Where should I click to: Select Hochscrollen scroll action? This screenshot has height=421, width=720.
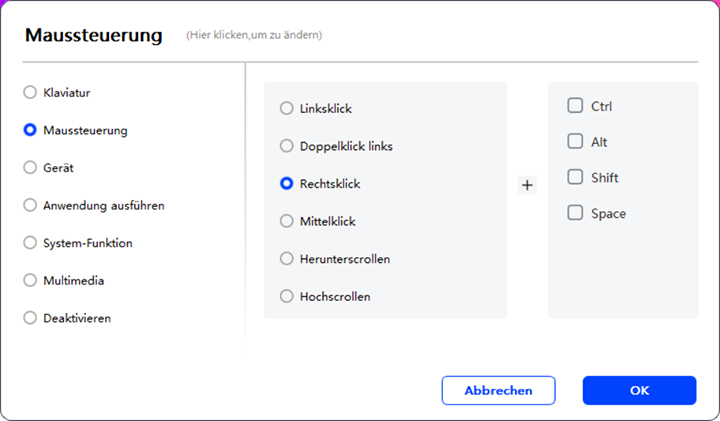pos(287,297)
